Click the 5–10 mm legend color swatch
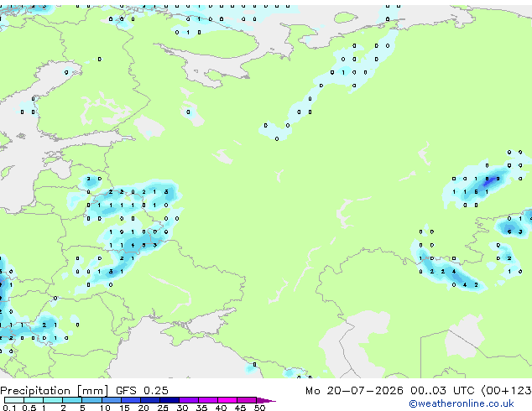The height and width of the screenshot is (411, 532). (91, 400)
